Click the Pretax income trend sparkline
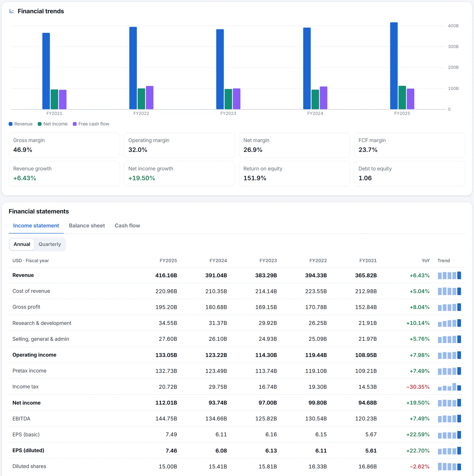The height and width of the screenshot is (476, 474). (x=449, y=371)
